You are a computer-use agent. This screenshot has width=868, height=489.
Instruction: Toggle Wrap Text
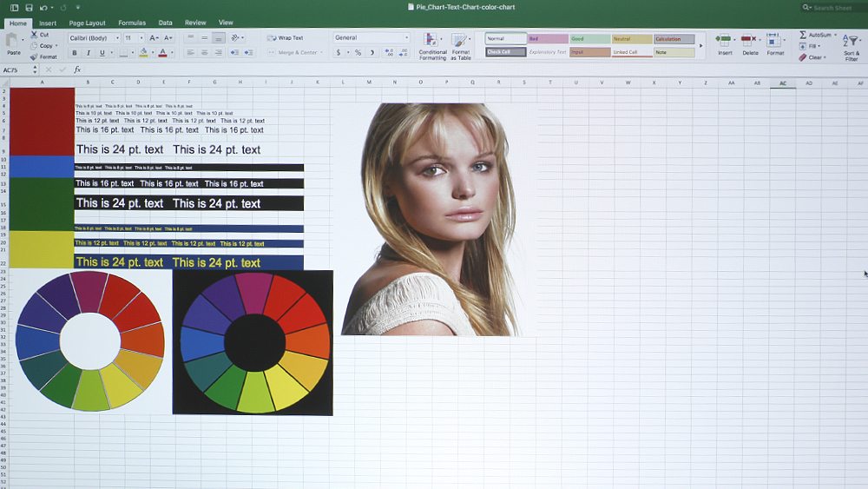tap(285, 37)
